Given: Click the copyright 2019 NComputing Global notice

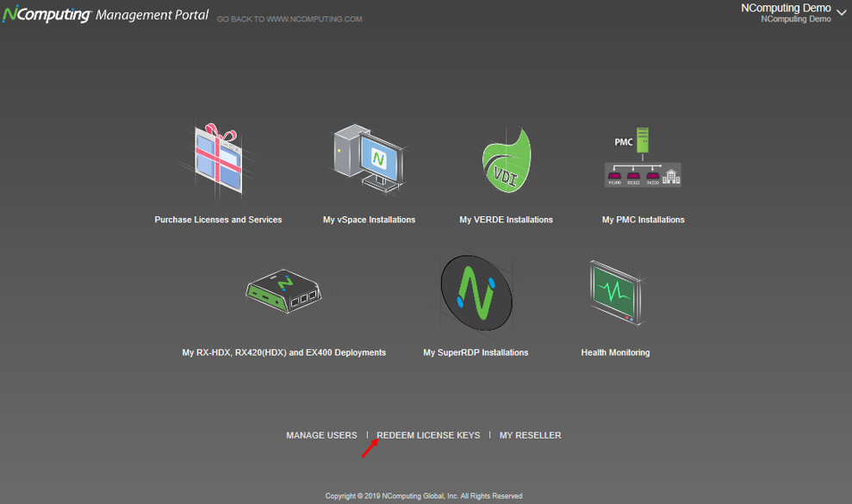Looking at the screenshot, I should pyautogui.click(x=424, y=496).
